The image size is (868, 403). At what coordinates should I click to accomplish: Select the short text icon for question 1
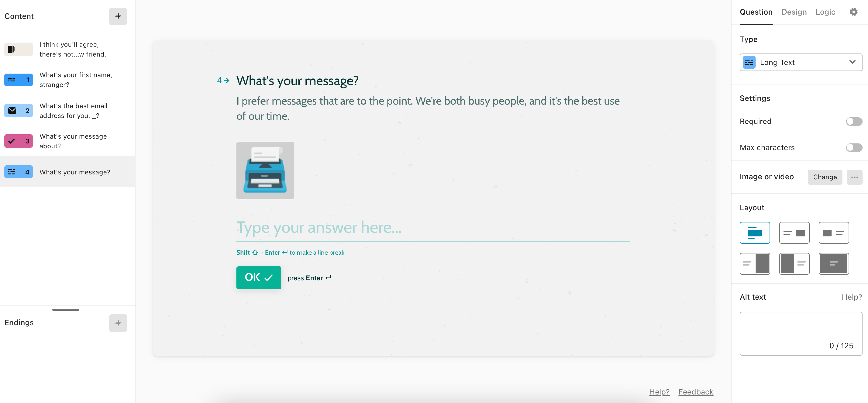coord(19,80)
